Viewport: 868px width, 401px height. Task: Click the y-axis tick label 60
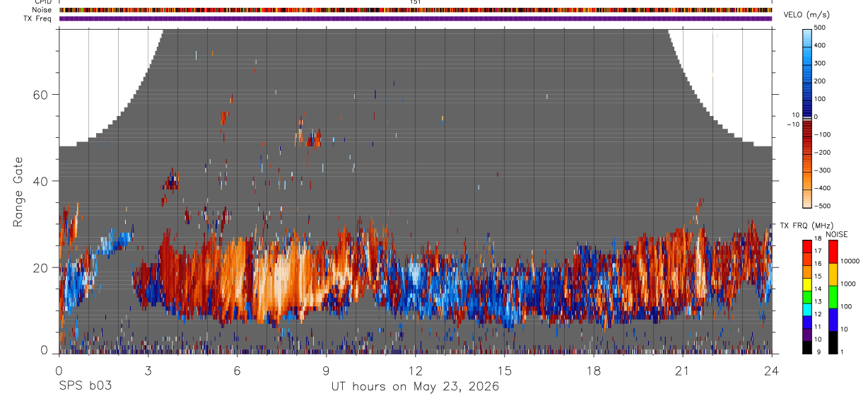41,95
